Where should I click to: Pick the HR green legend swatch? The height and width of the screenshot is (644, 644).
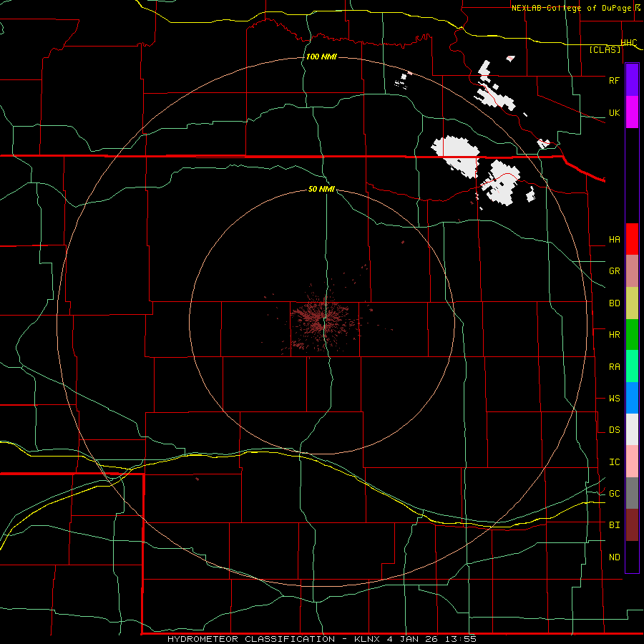click(x=632, y=335)
